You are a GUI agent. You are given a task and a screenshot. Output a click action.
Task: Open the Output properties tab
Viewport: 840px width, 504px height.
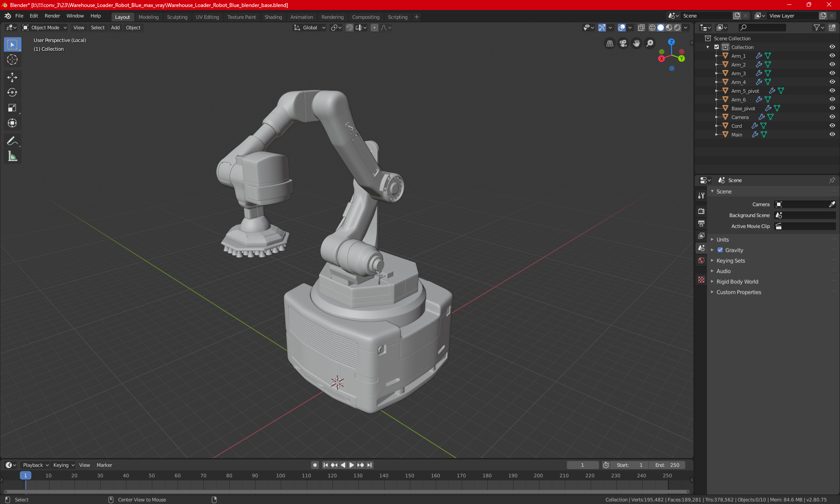(x=701, y=224)
